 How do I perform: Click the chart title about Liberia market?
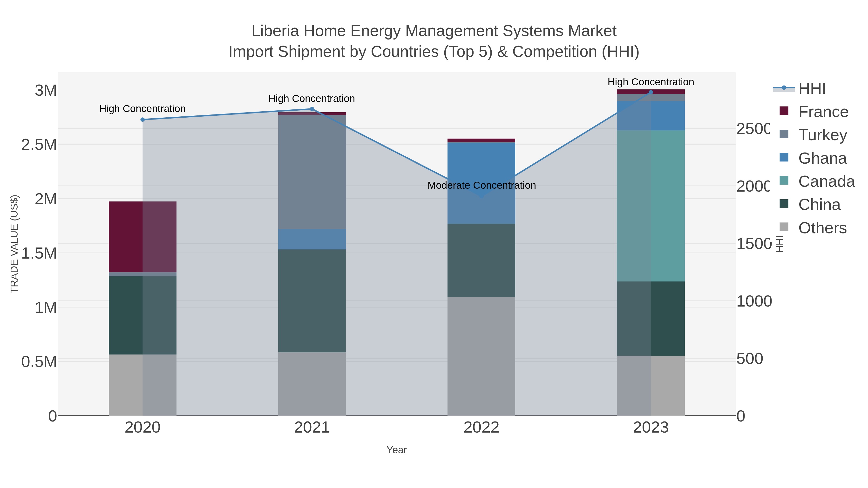pos(434,31)
